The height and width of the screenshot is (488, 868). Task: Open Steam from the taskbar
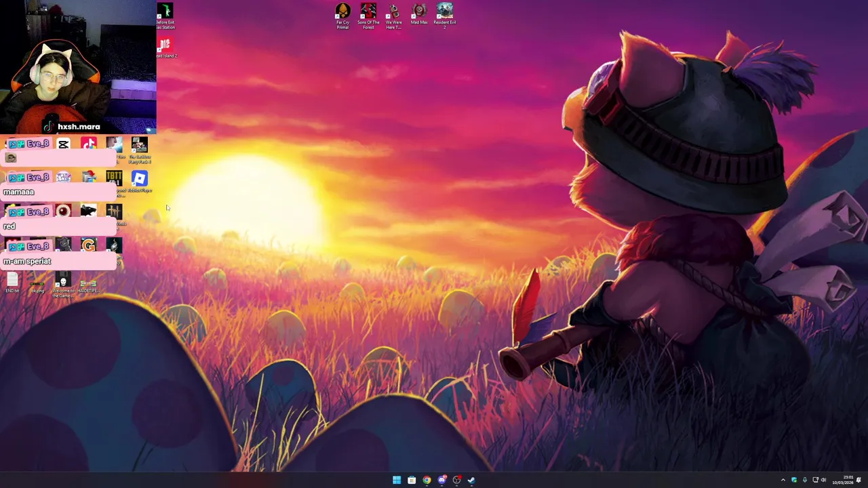point(471,481)
